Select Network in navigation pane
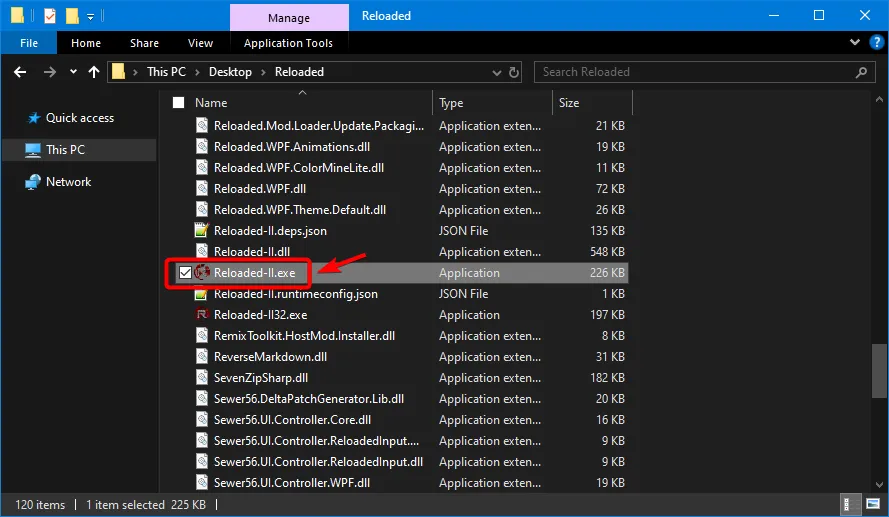The height and width of the screenshot is (517, 889). (68, 182)
